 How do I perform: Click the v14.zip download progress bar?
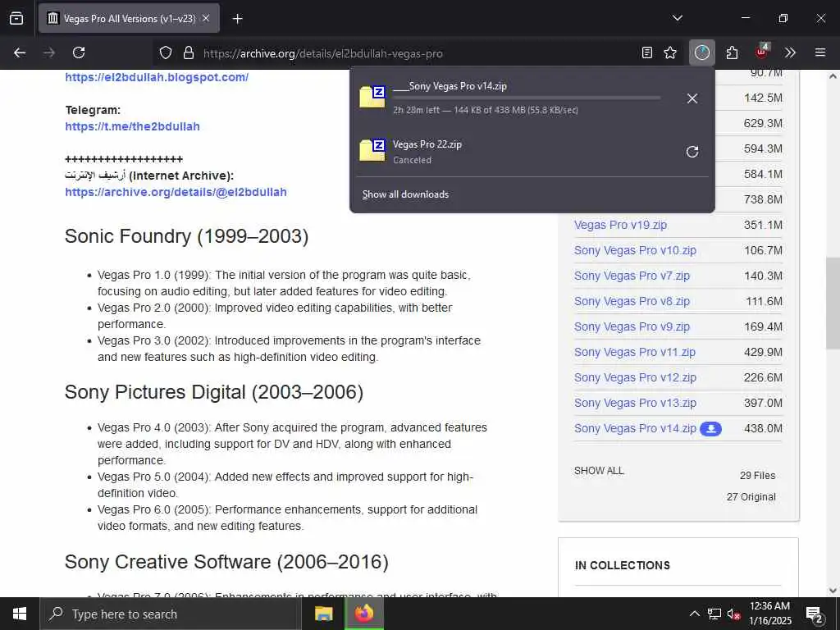tap(527, 98)
